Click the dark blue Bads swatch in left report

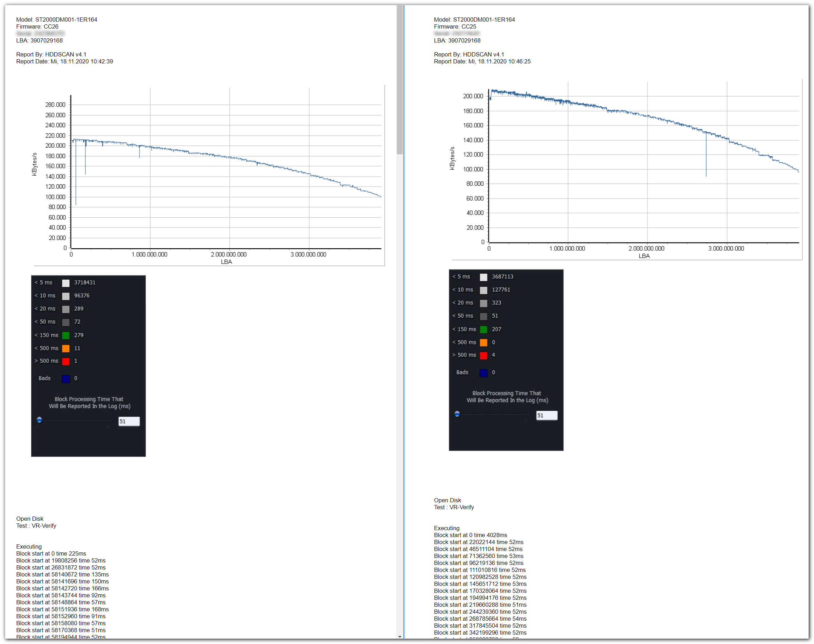pyautogui.click(x=66, y=379)
